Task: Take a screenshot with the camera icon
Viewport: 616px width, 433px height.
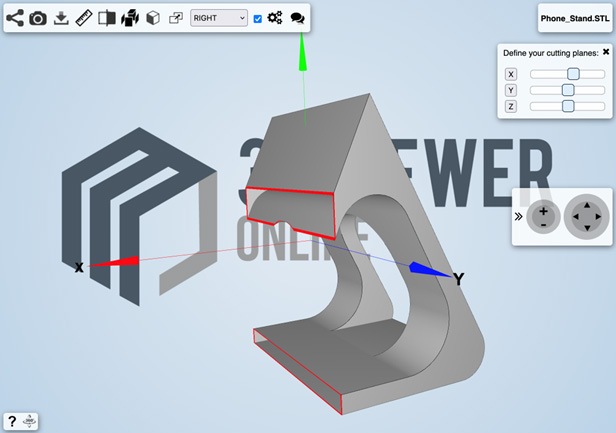Action: (x=38, y=18)
